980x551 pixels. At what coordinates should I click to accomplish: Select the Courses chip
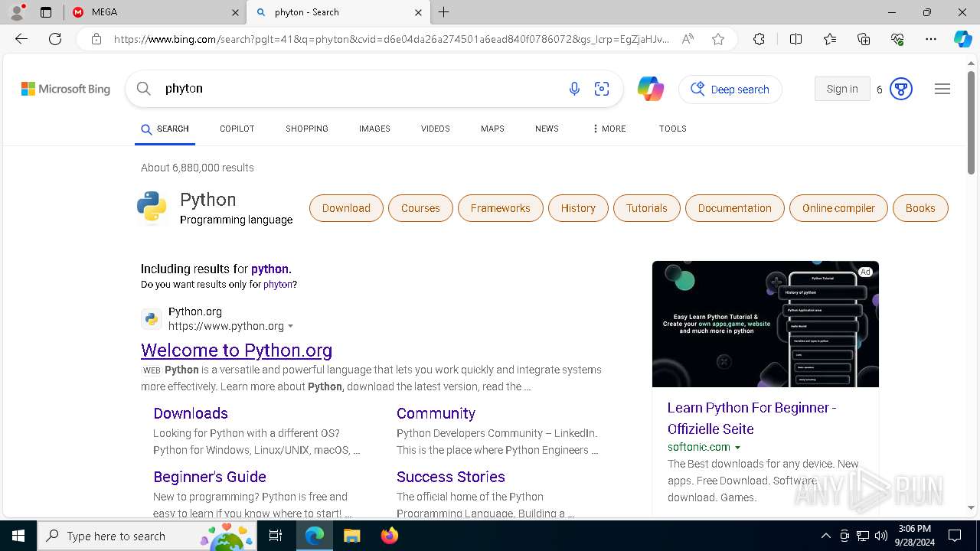pos(420,208)
